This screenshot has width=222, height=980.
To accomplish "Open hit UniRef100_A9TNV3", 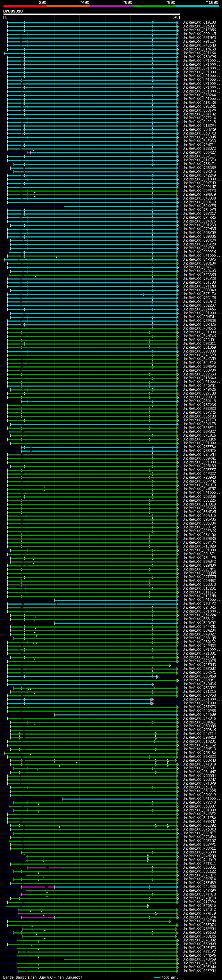I will pos(199,38).
